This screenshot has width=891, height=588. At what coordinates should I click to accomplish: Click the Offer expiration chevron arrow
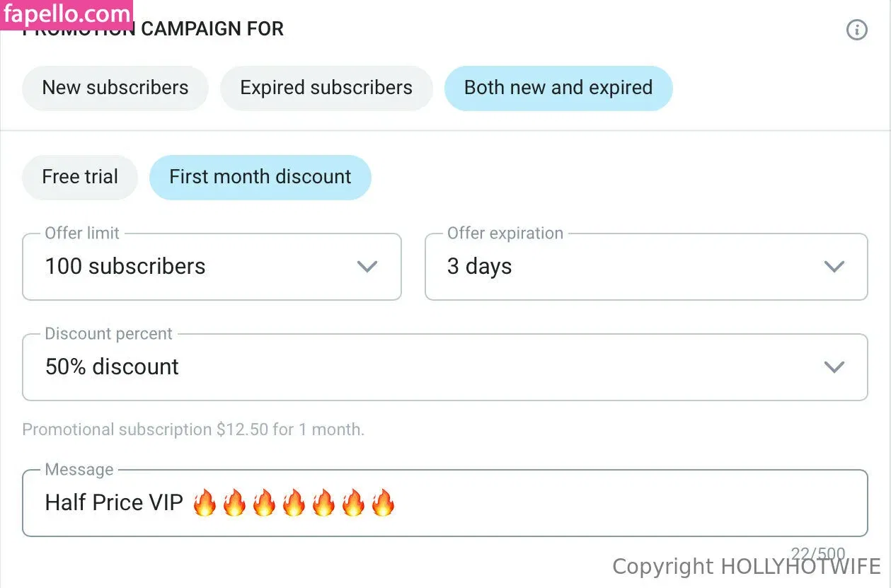tap(834, 267)
